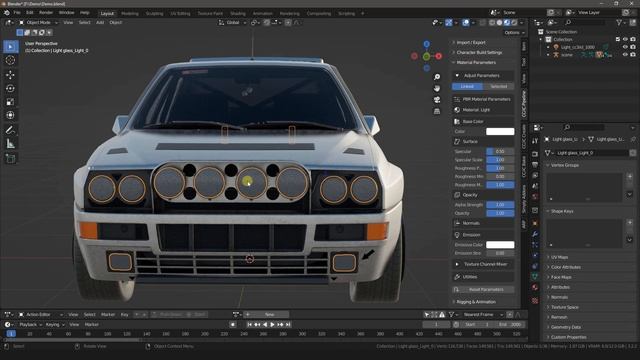Select the Annotate tool

coord(10,130)
